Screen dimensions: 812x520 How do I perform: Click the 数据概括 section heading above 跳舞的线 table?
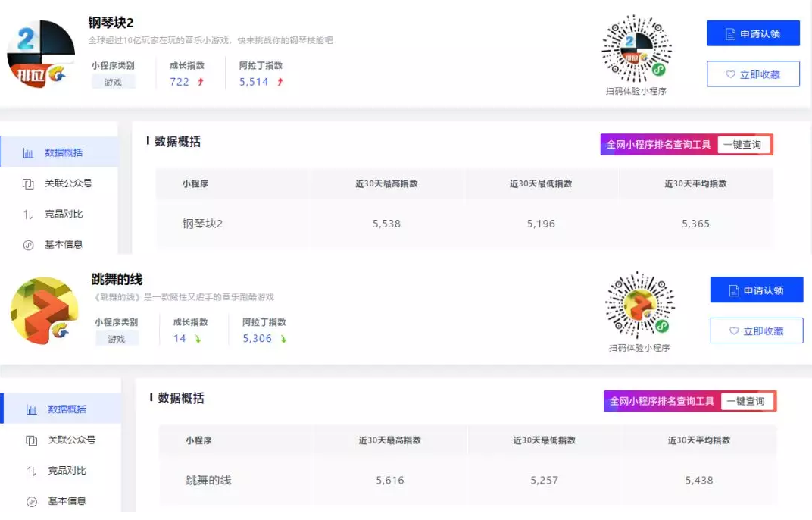pos(181,398)
